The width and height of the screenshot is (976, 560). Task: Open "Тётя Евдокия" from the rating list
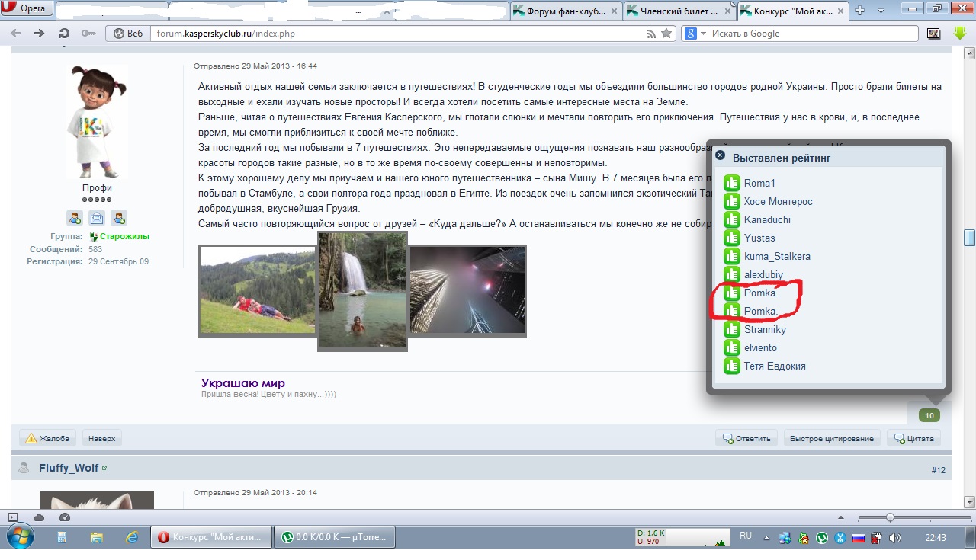775,366
